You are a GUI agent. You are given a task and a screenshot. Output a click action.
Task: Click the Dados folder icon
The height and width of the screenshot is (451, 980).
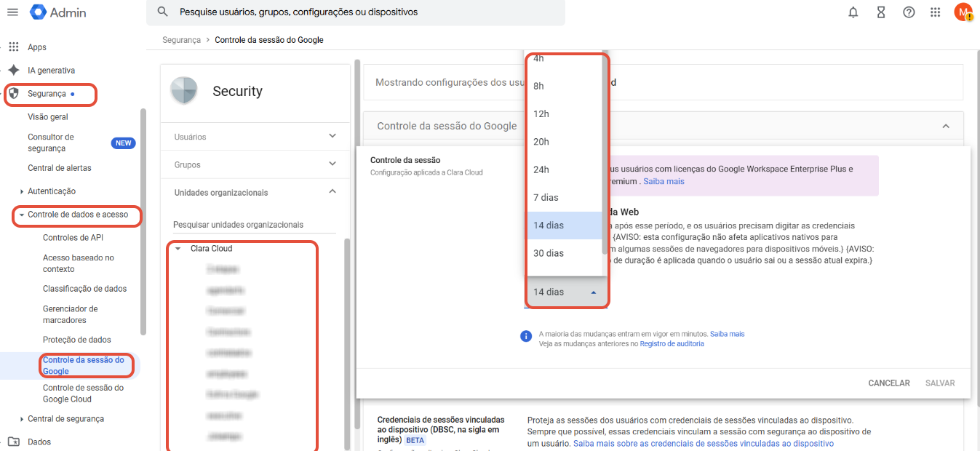coord(13,442)
